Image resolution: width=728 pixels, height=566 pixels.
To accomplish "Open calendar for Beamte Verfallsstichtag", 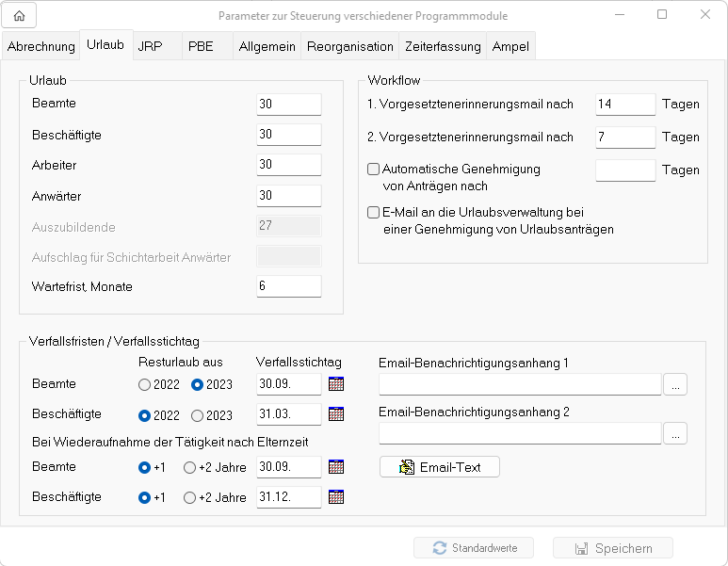I will pos(336,384).
